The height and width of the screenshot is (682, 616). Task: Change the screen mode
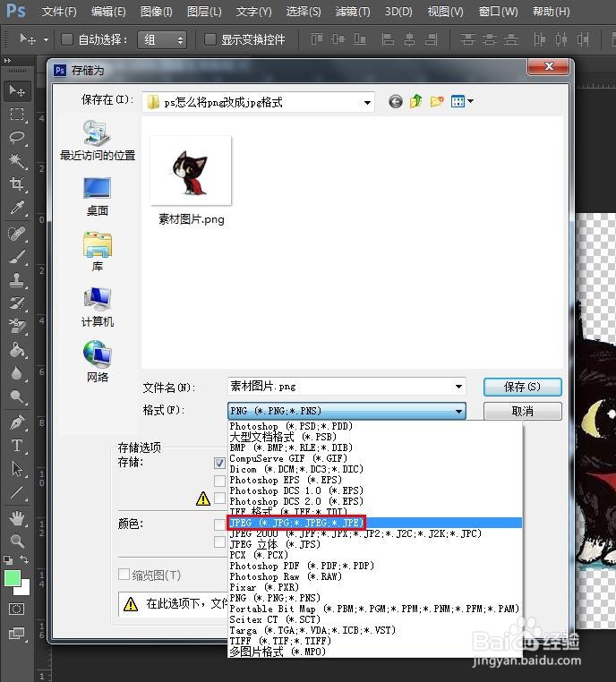pyautogui.click(x=17, y=634)
